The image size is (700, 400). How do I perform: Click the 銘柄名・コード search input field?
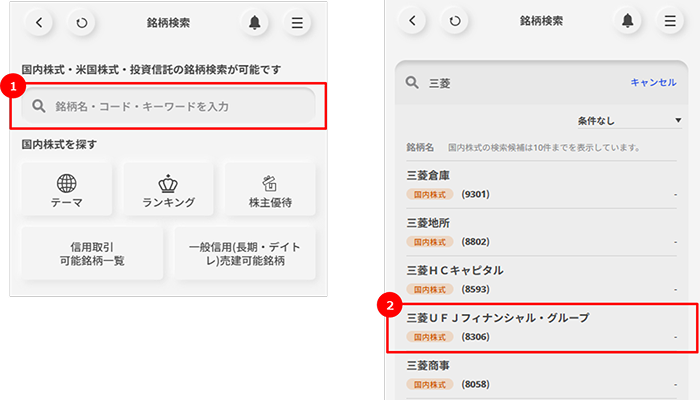click(x=170, y=106)
